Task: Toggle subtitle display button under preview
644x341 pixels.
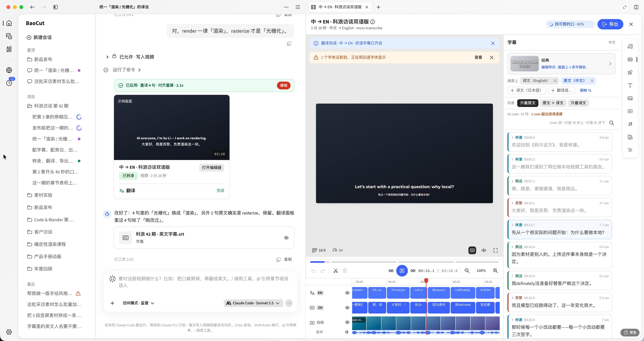Action: (472, 250)
